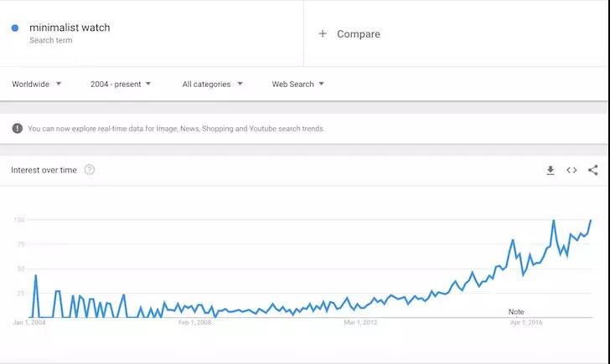610x364 pixels.
Task: Click the Interest over time heading
Action: point(44,170)
